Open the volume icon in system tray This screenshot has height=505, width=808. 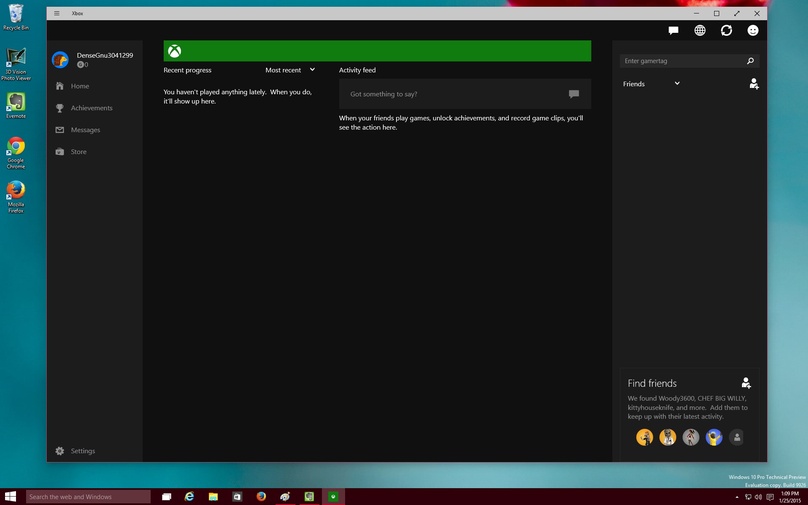point(758,497)
